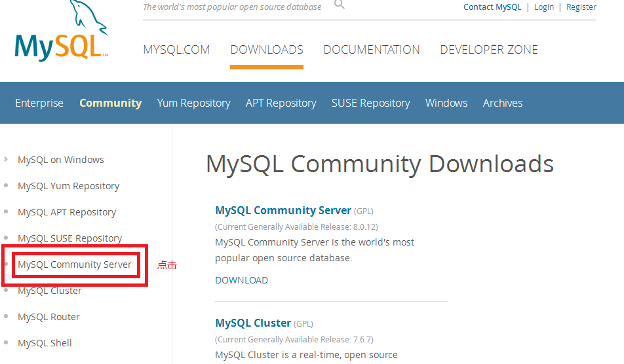Select Community in the blue bar

111,103
